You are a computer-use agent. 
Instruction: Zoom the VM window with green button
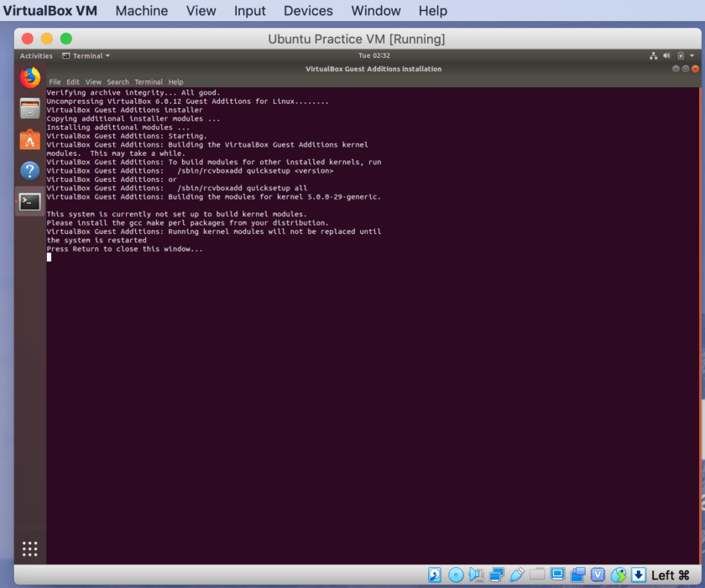click(x=66, y=39)
